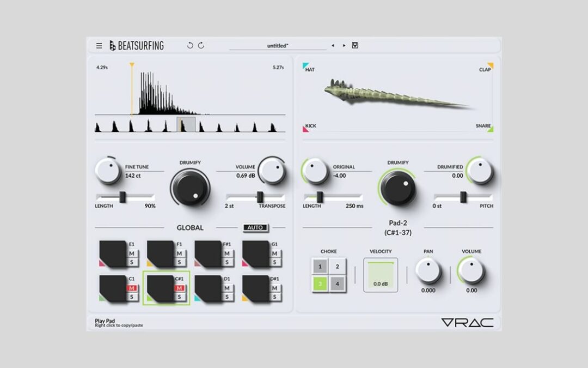This screenshot has height=368, width=588.
Task: Click the 0.000 pan value
Action: (x=428, y=290)
